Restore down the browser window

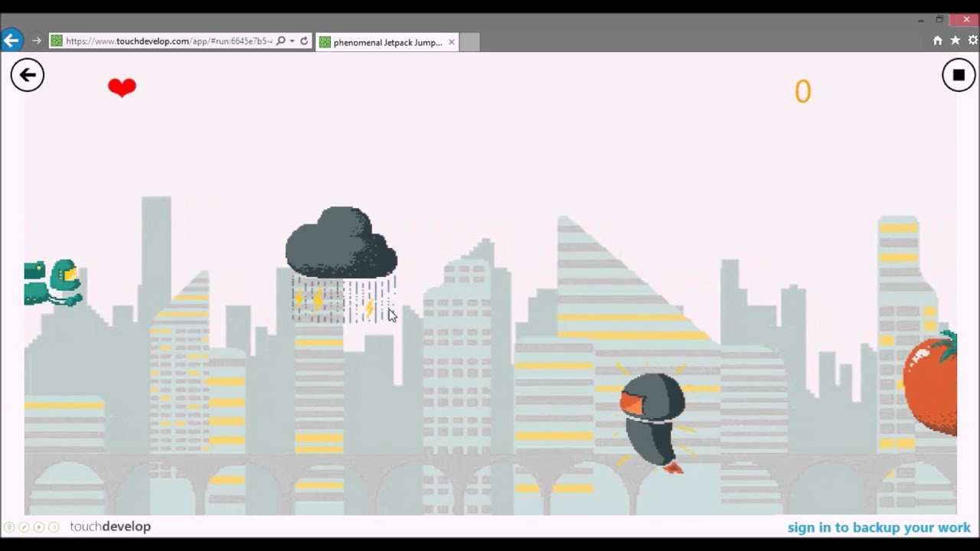coord(939,20)
